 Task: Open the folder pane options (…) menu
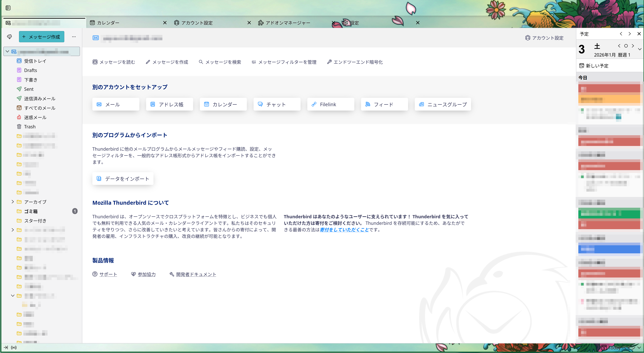[x=74, y=37]
